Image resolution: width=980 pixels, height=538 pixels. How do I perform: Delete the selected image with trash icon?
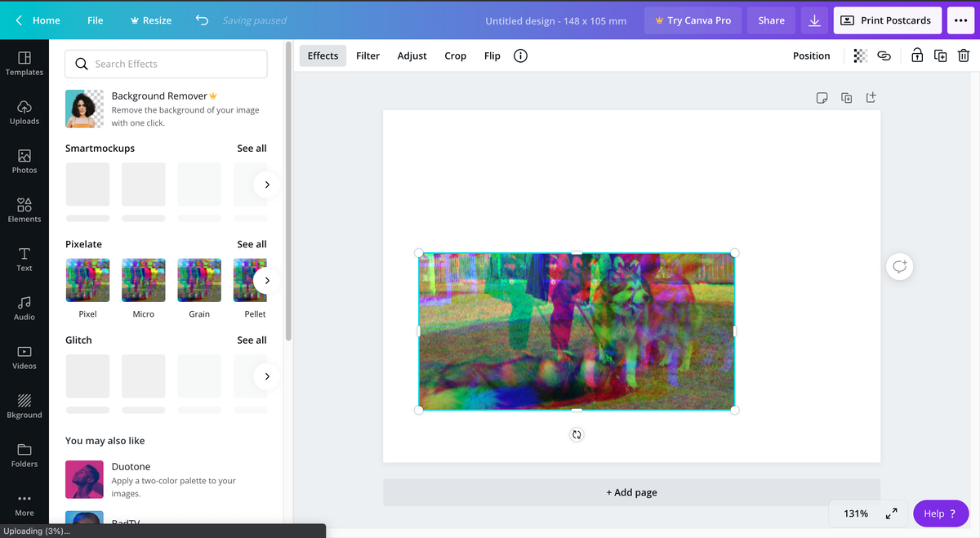coord(964,56)
